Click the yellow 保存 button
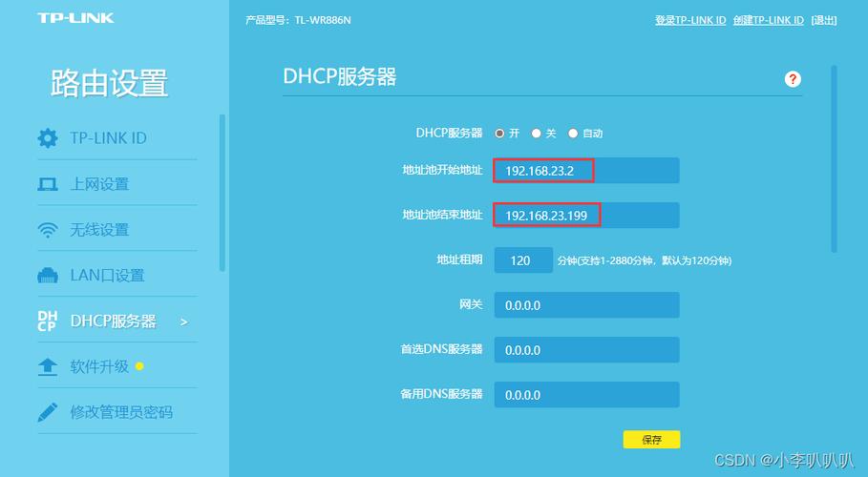Viewport: 868px width, 477px height. (x=651, y=440)
